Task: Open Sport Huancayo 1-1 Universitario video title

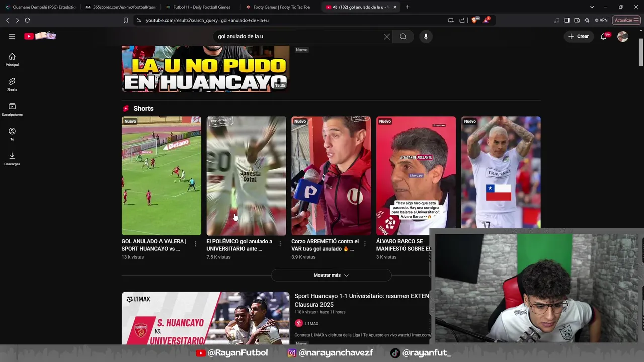Action: point(362,300)
